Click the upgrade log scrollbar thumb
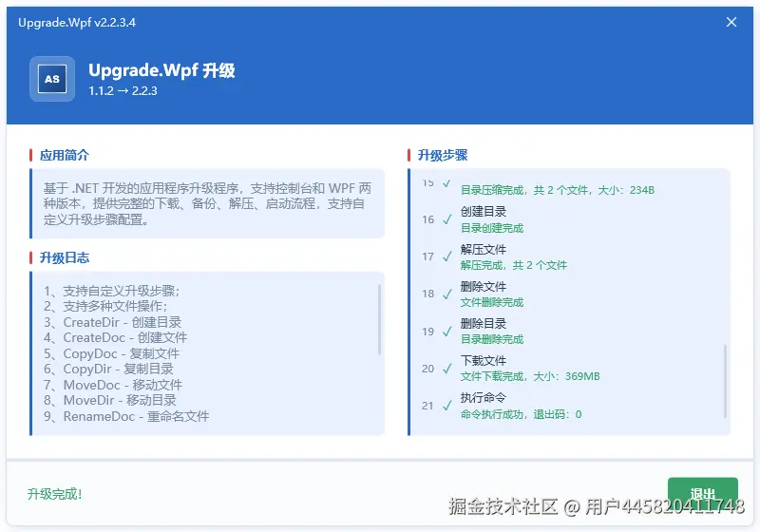Screen dimensions: 760x532 [379, 320]
